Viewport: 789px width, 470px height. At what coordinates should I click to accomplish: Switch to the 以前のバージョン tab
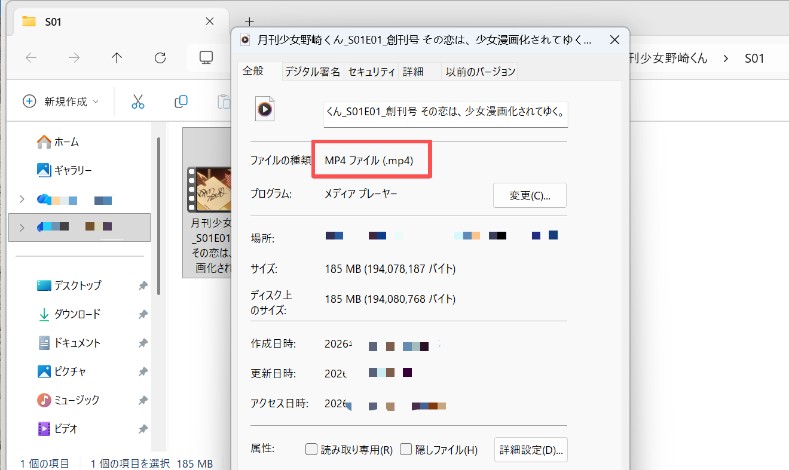pos(480,72)
